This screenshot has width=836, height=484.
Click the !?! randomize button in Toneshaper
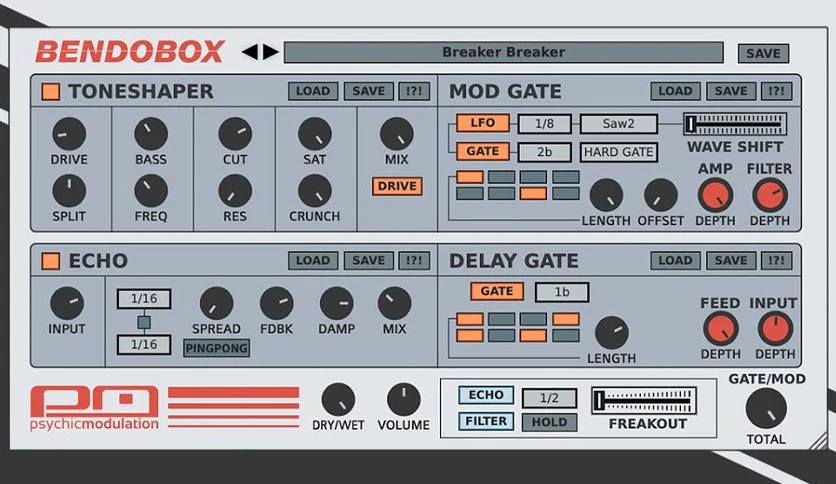(x=414, y=91)
